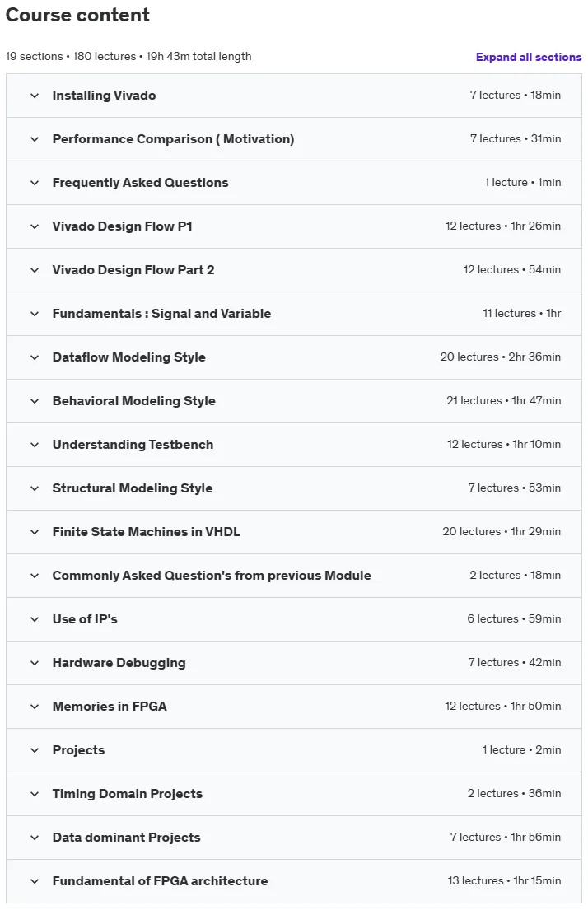
Task: Expand Vivado Design Flow Part 2 chevron
Action: click(35, 270)
